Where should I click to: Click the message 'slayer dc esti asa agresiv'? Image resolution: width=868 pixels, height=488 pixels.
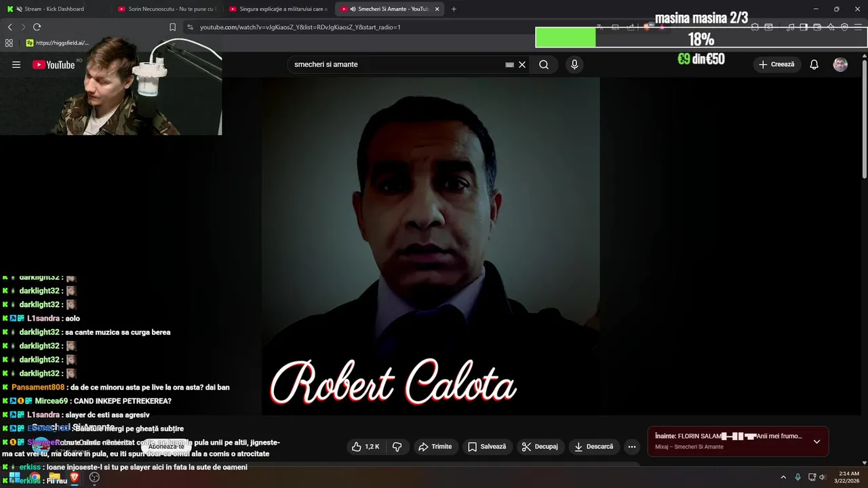pyautogui.click(x=107, y=415)
